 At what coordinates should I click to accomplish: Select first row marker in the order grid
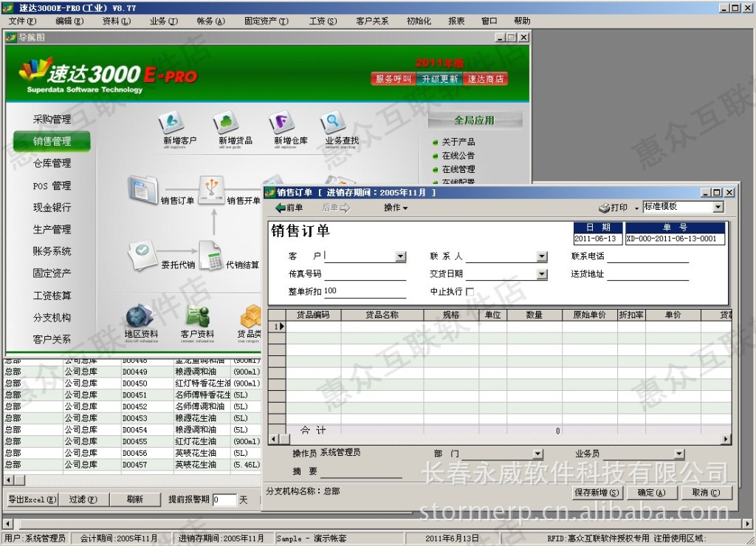(278, 327)
